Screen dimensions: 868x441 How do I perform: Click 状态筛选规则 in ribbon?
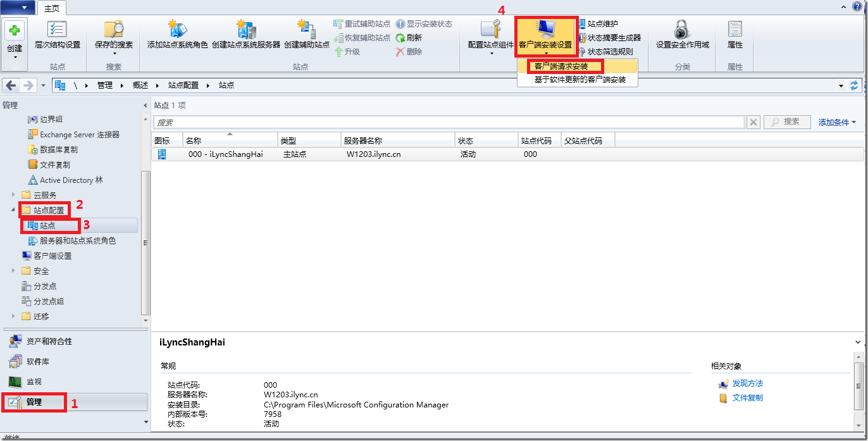pyautogui.click(x=605, y=52)
